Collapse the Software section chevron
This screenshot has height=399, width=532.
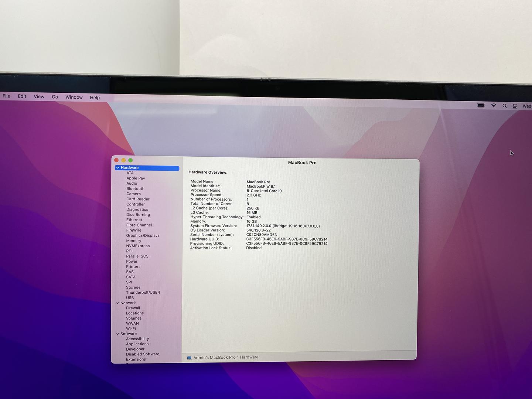click(x=117, y=334)
